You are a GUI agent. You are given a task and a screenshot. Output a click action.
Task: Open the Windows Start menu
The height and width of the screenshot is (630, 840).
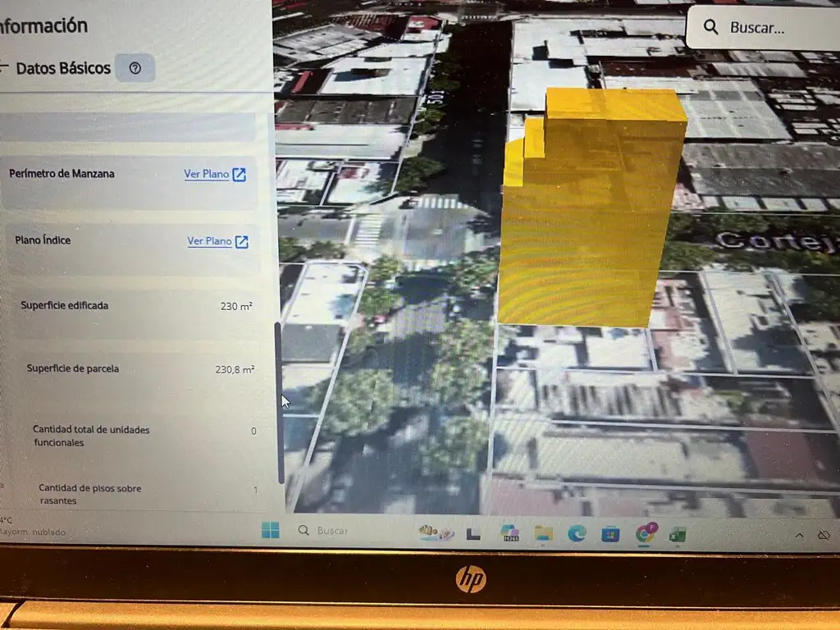[x=271, y=531]
